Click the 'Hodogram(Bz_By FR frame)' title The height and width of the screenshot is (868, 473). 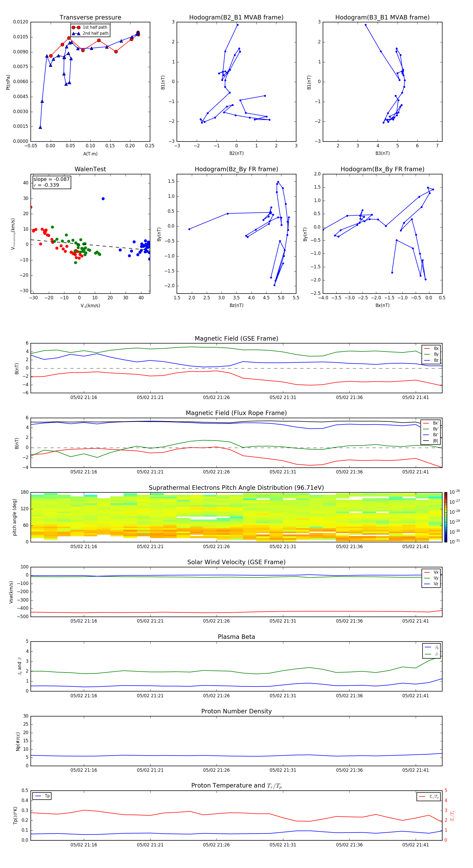coord(236,169)
